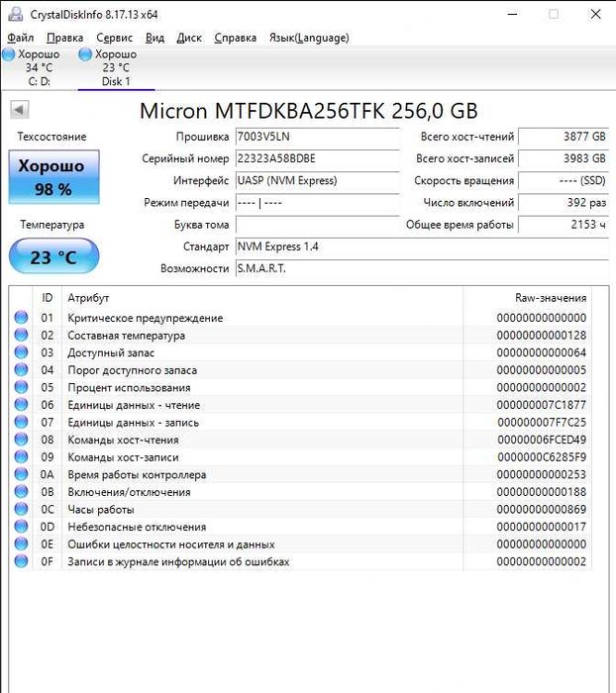616x693 pixels.
Task: Click the Интерфейс field UASP (NVM Express)
Action: coord(318,181)
